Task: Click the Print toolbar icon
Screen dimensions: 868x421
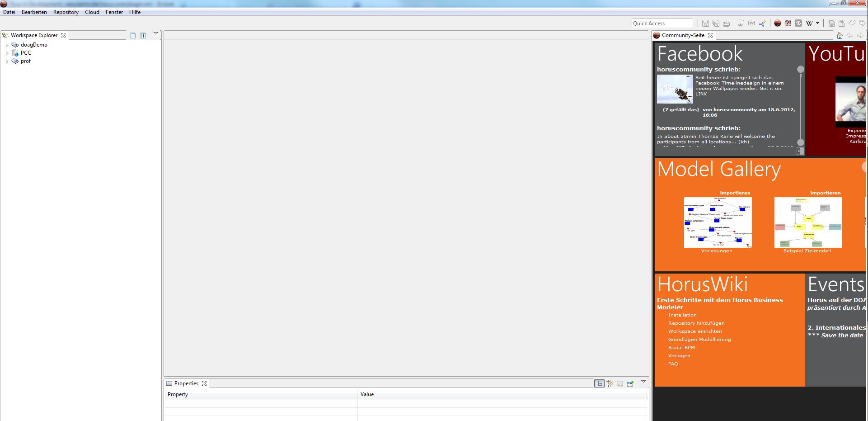Action: point(726,24)
